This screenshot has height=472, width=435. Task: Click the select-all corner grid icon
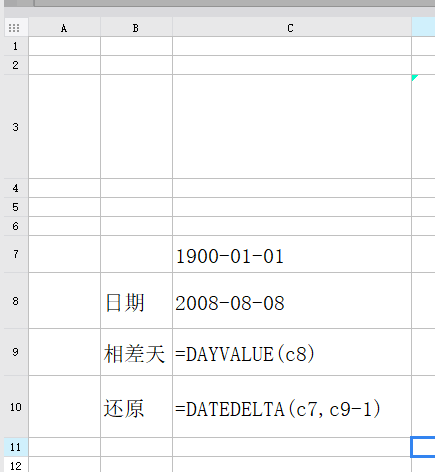(14, 28)
